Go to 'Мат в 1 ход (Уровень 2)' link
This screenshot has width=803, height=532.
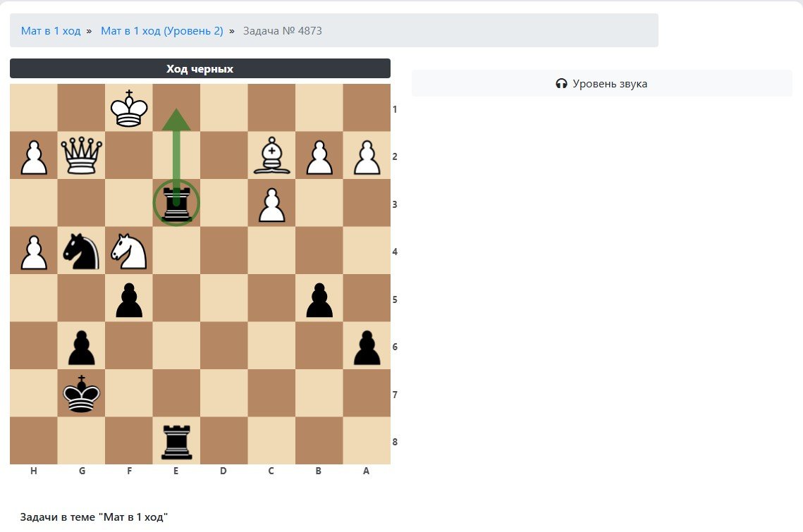point(162,31)
